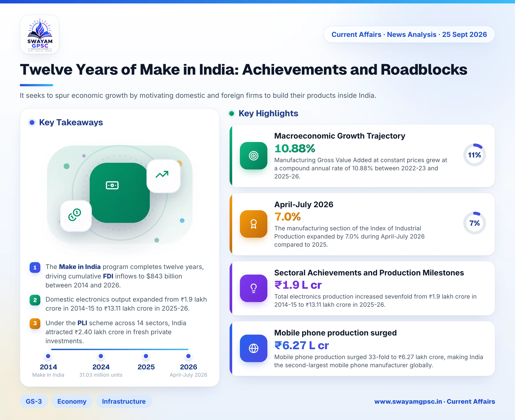This screenshot has height=420, width=515.
Task: Click the 7% circular progress ring
Action: (x=474, y=223)
